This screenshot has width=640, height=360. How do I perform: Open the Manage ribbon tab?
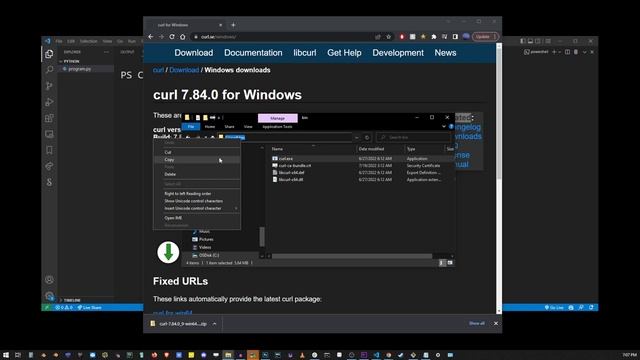[278, 118]
